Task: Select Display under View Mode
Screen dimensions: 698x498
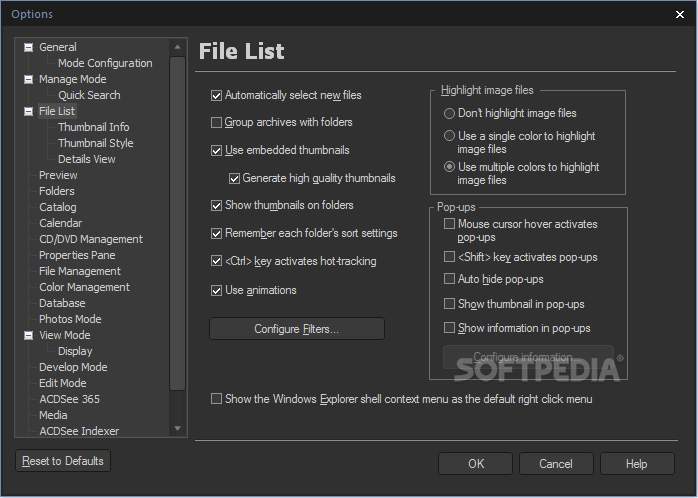Action: coord(75,352)
